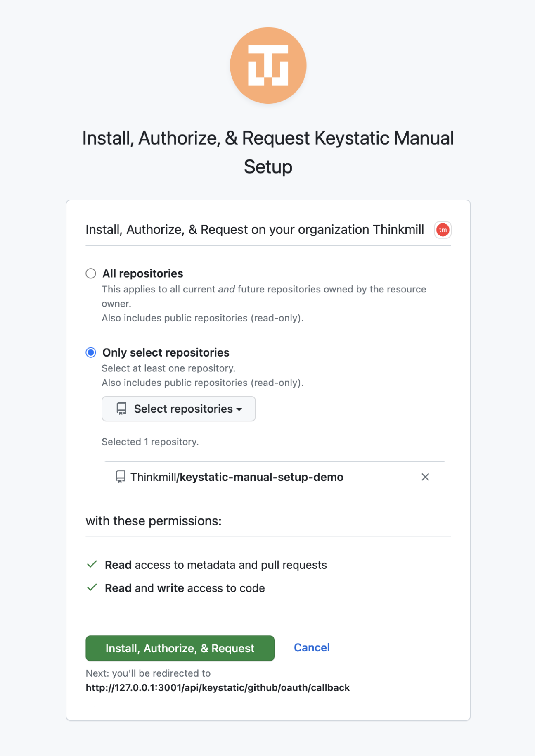Click the All repositories label text
Viewport: 535px width, 756px height.
click(143, 273)
